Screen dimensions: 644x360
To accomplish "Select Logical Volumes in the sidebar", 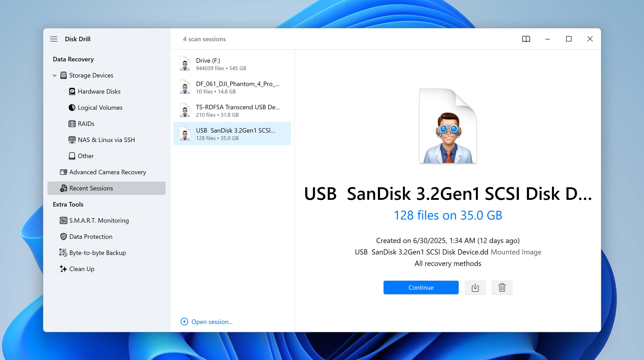I will [100, 108].
